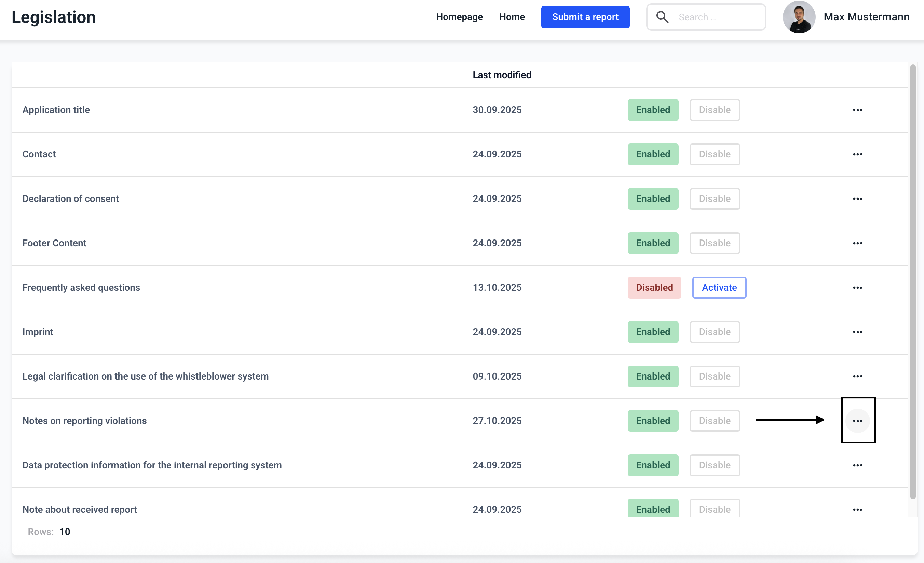This screenshot has width=924, height=563.
Task: Disable the Imprint entry
Action: click(x=715, y=332)
